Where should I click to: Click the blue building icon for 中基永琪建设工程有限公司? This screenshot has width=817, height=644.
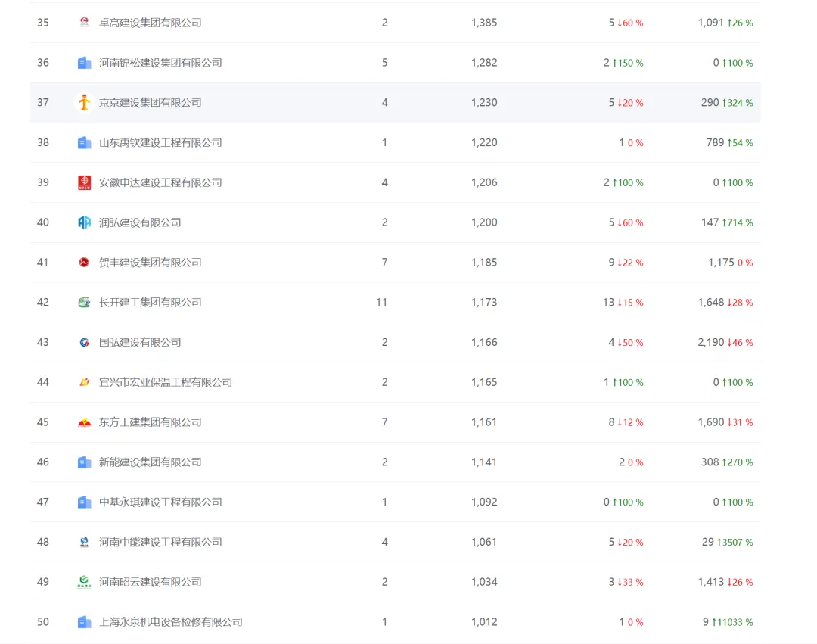(x=84, y=502)
